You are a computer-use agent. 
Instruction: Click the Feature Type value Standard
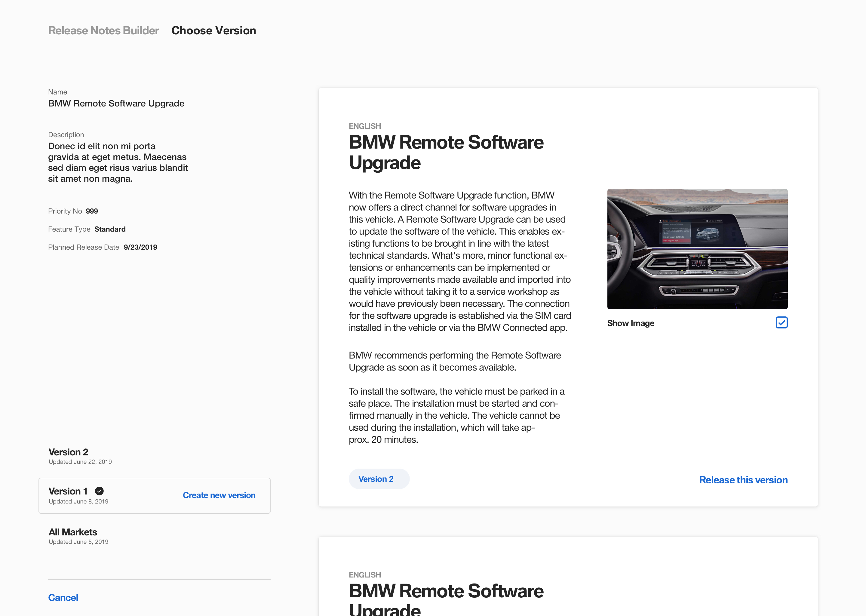[110, 229]
